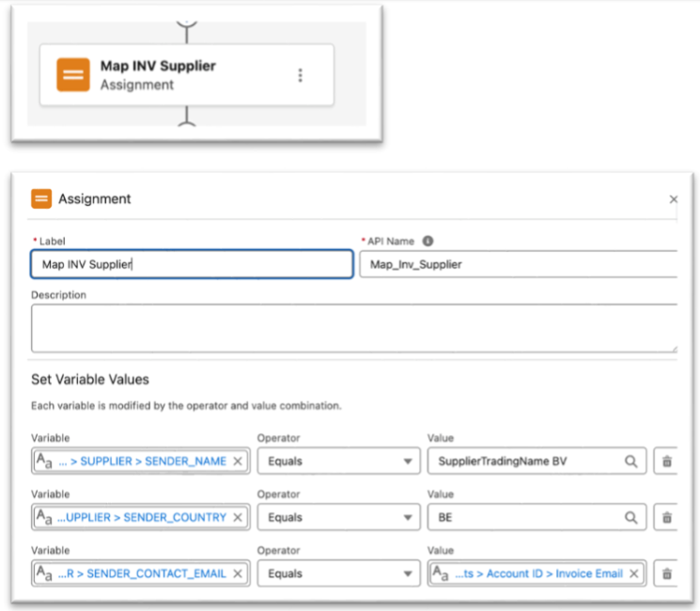
Task: Delete the SENDER_CONTACT_EMAIL assignment row
Action: tap(667, 573)
